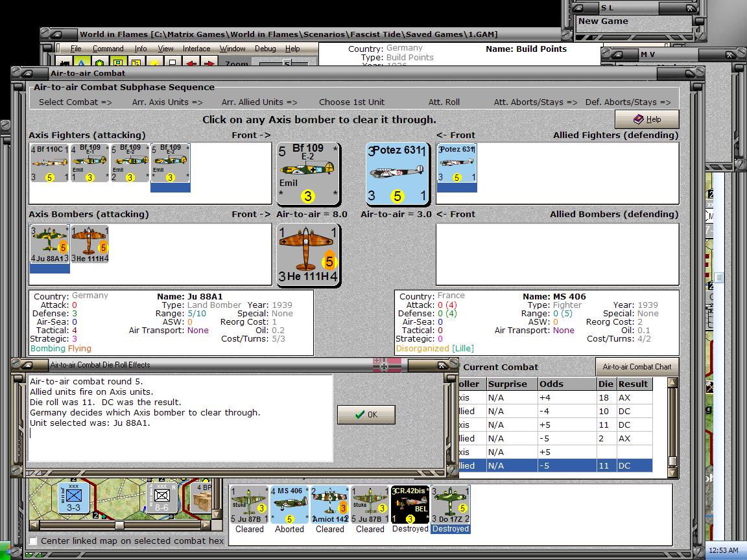747x560 pixels.
Task: Select highlighted DC result row in combat table
Action: pos(554,466)
